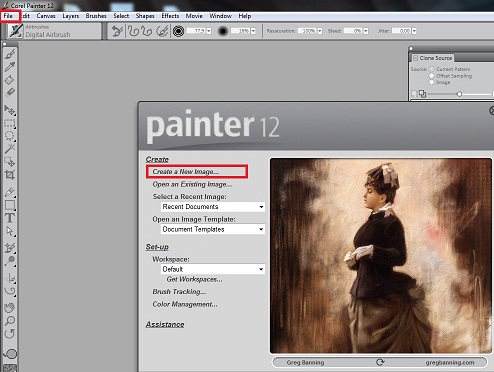Expand the Jitter dropdown arrow
The height and width of the screenshot is (372, 494).
(x=414, y=31)
